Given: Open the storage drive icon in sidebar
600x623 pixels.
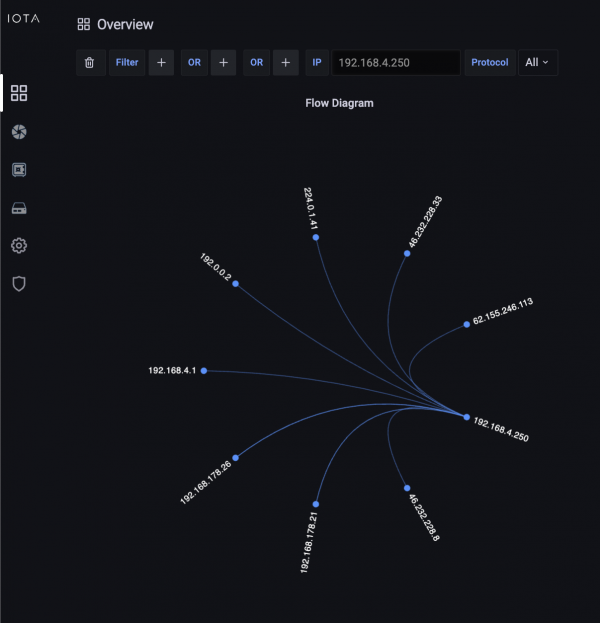Looking at the screenshot, I should pyautogui.click(x=19, y=208).
